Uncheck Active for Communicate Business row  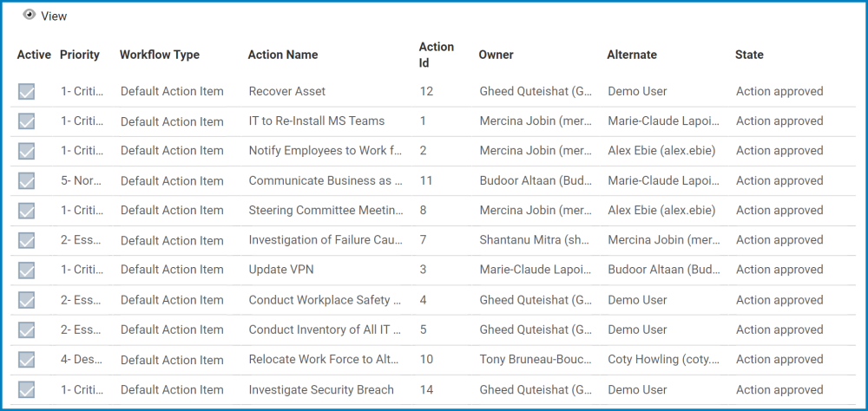coord(27,181)
